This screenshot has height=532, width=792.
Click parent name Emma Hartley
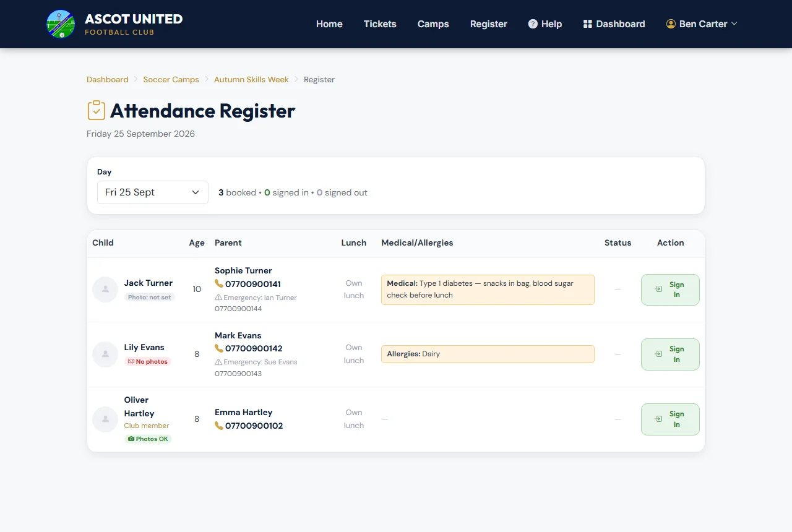click(x=244, y=412)
